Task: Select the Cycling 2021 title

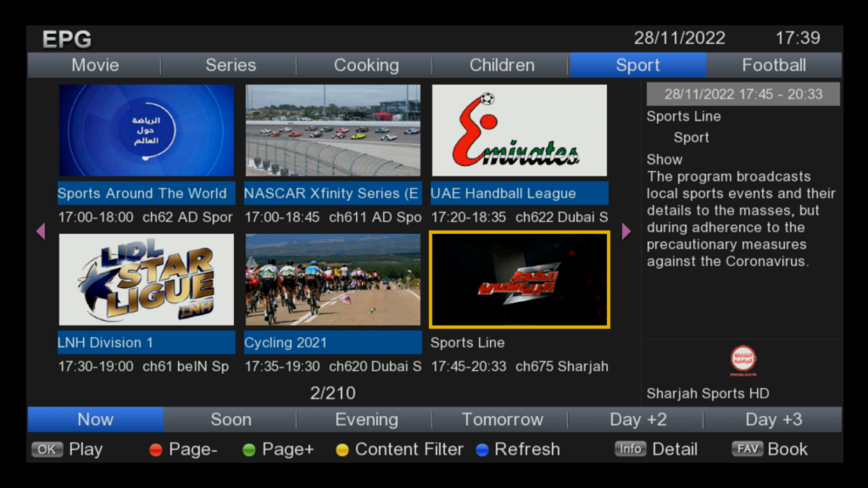Action: click(332, 342)
